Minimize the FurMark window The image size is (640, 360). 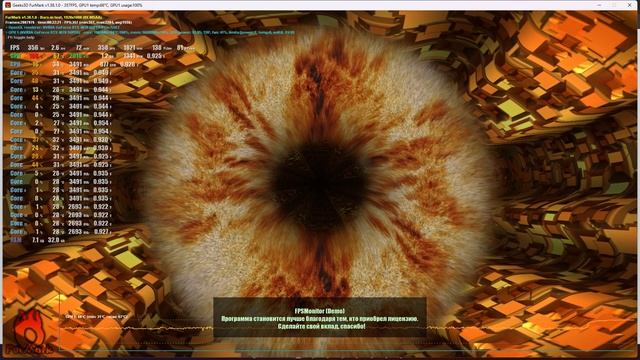tap(599, 5)
